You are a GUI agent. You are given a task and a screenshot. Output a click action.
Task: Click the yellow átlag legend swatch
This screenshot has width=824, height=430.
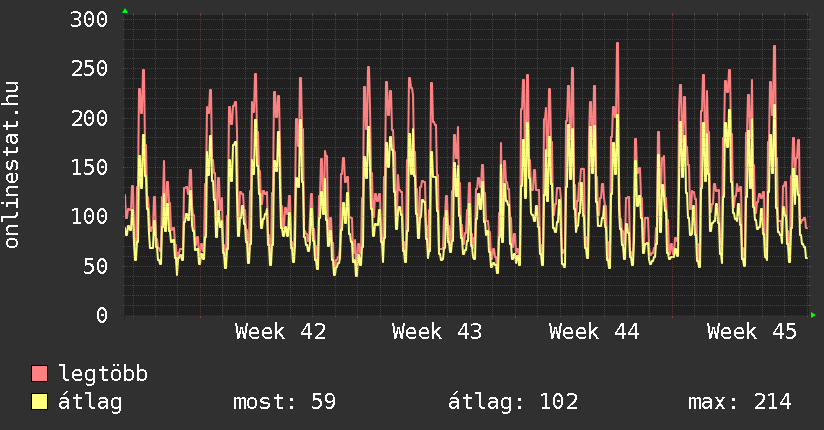click(x=40, y=402)
